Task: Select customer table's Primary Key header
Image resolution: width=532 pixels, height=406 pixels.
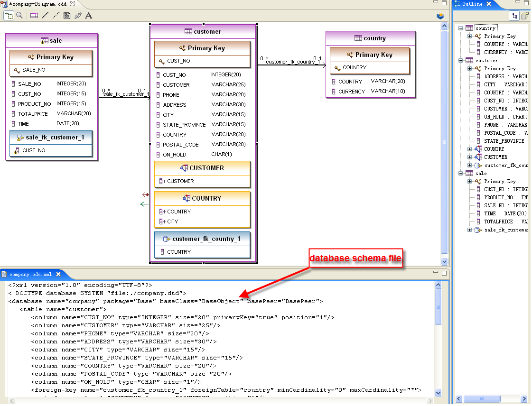Action: pos(202,48)
